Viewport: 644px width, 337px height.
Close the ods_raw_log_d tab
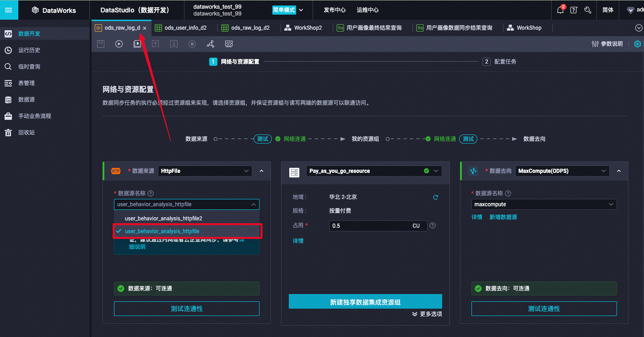click(145, 28)
